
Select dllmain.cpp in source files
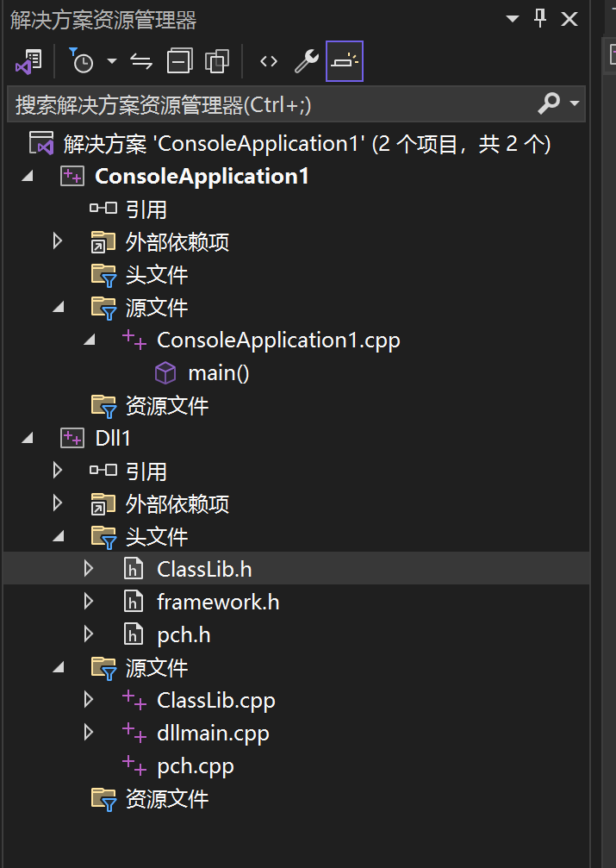(213, 733)
